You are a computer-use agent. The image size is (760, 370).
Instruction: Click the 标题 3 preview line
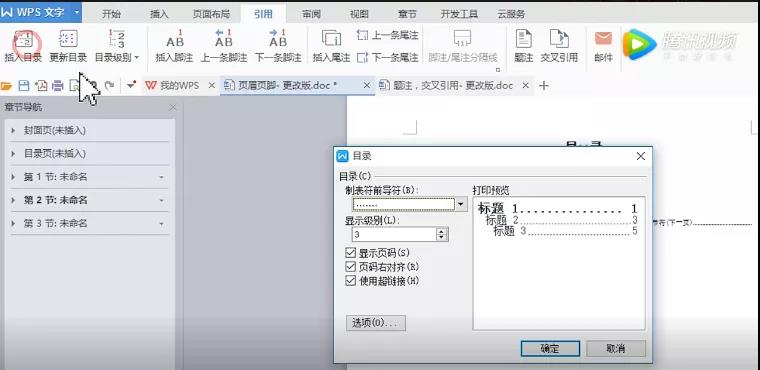coord(565,231)
